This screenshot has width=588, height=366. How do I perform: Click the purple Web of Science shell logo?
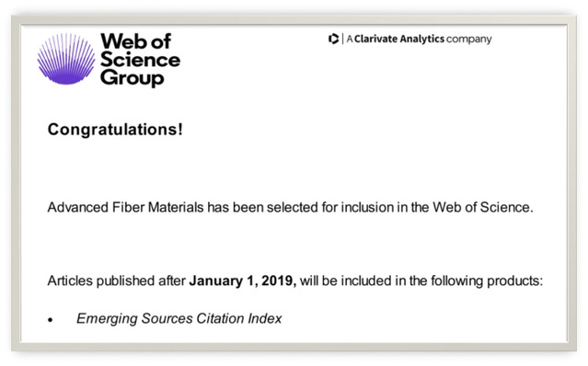click(x=66, y=59)
